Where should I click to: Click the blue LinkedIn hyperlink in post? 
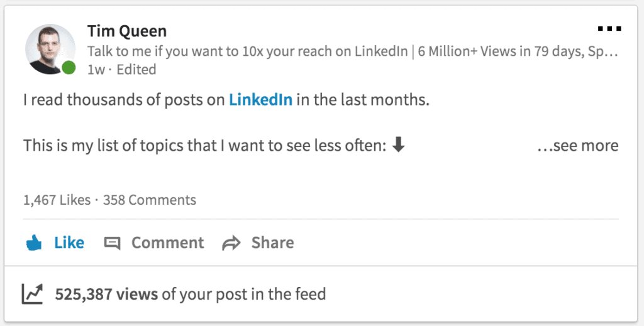click(260, 100)
